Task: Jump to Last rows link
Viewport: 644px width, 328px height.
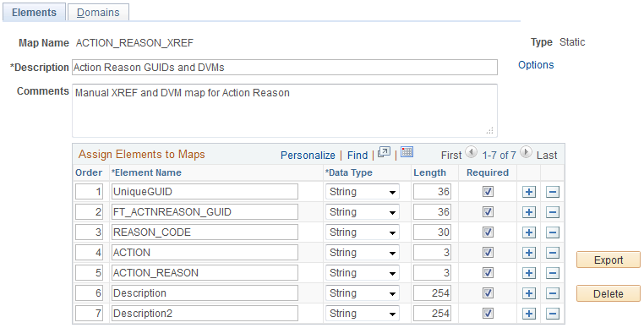Action: tap(547, 155)
